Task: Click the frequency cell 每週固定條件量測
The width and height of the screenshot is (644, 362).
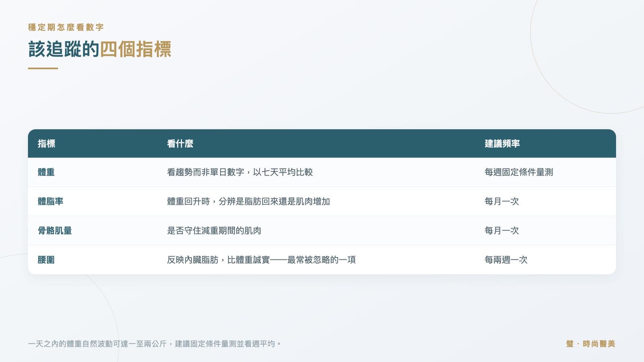Action: coord(518,172)
